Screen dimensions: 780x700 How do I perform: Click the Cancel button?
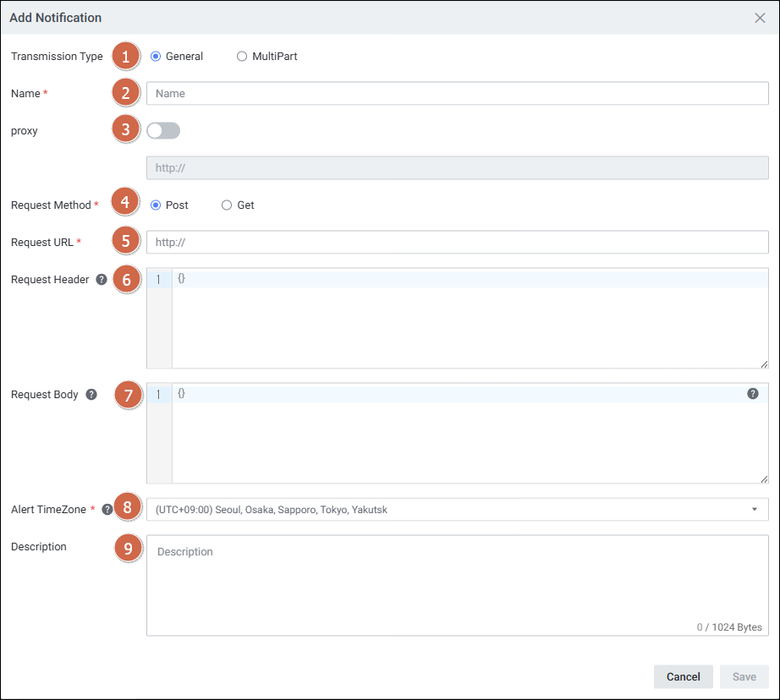click(683, 676)
